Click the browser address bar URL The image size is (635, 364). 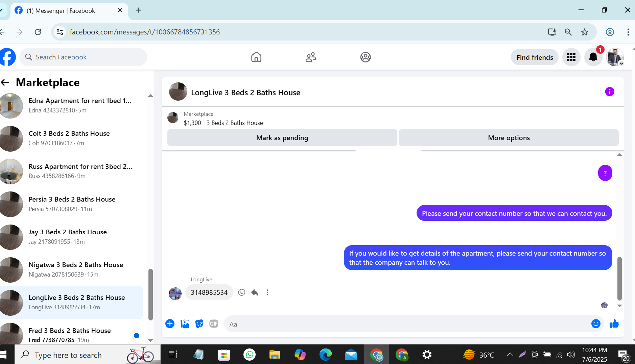[145, 32]
